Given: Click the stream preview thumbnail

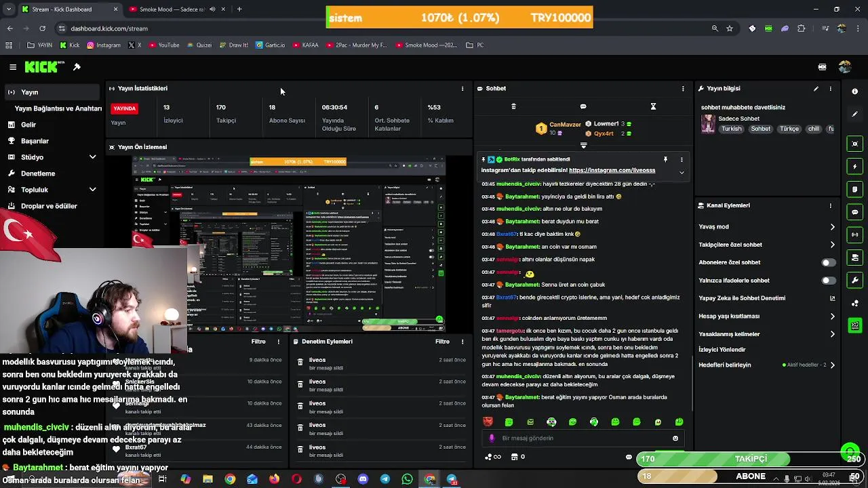Looking at the screenshot, I should [x=288, y=245].
